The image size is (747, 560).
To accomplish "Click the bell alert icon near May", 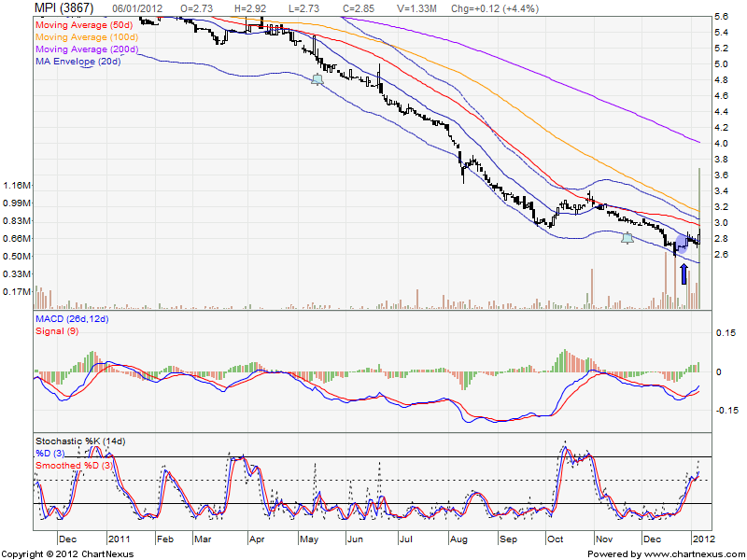I will [x=317, y=80].
